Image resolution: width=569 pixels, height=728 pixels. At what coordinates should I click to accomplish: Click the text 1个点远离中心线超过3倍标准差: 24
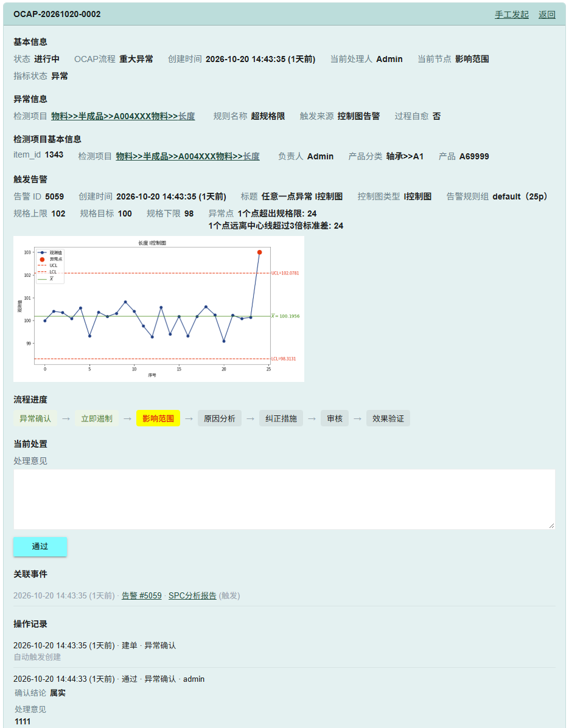pyautogui.click(x=276, y=226)
